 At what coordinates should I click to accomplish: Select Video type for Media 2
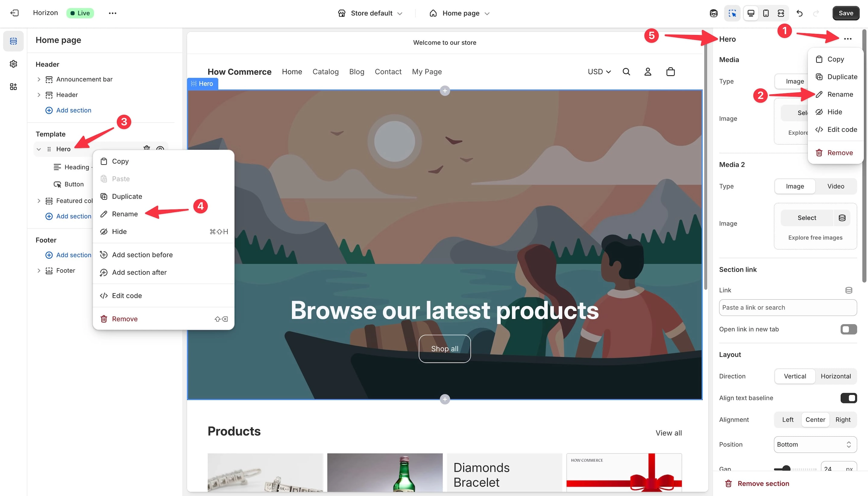tap(835, 186)
